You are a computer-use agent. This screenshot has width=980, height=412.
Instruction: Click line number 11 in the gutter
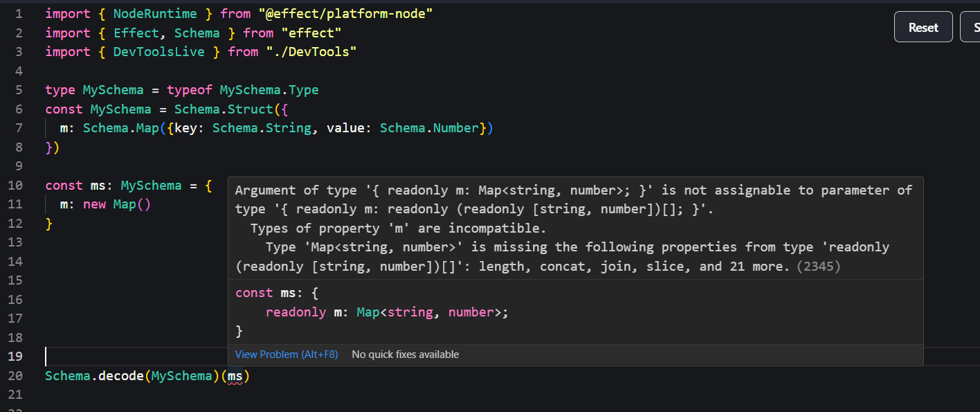15,204
